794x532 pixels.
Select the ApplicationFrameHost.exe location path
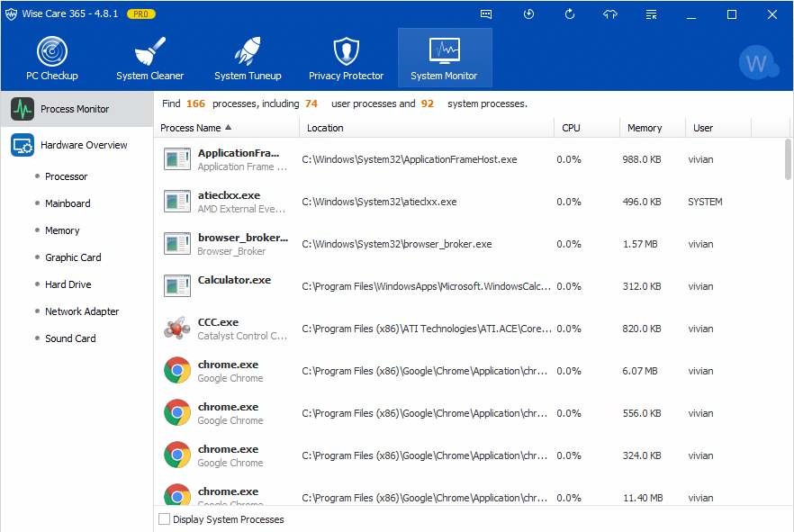click(409, 159)
